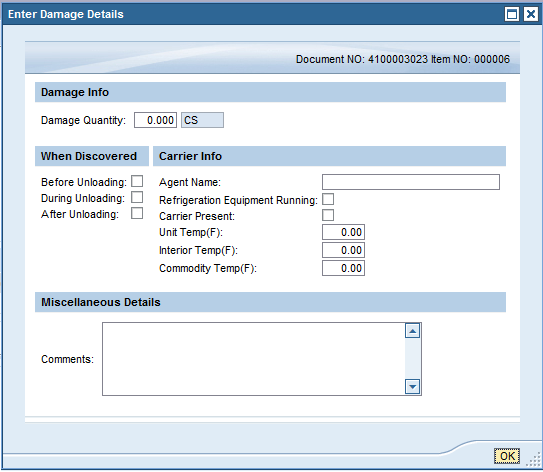The image size is (543, 472).
Task: Maximize the Enter Damage Details dialog
Action: coord(511,14)
